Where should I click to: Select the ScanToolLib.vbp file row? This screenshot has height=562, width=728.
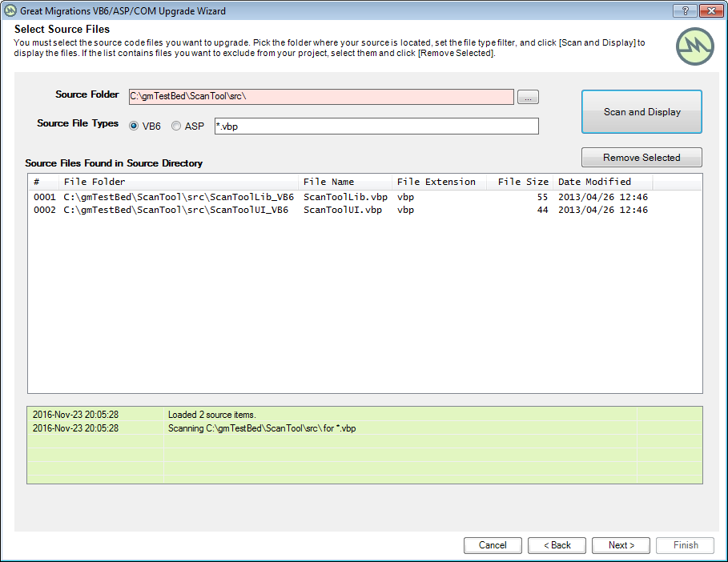344,197
